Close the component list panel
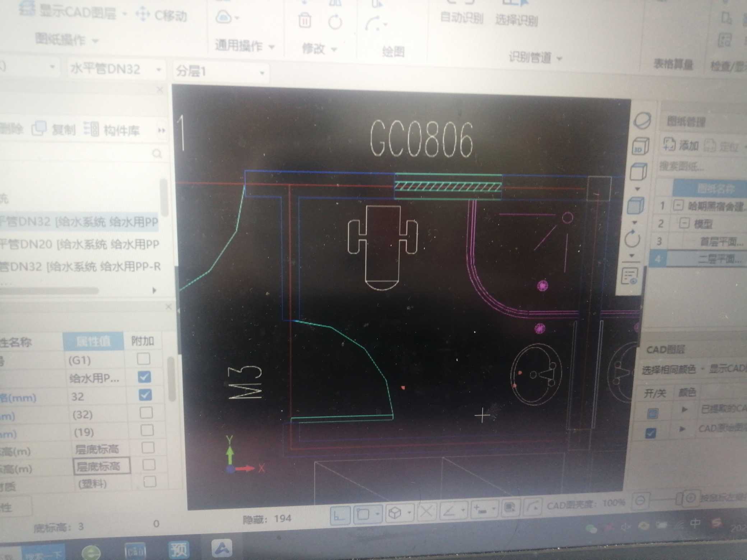This screenshot has width=747, height=560. pyautogui.click(x=160, y=90)
